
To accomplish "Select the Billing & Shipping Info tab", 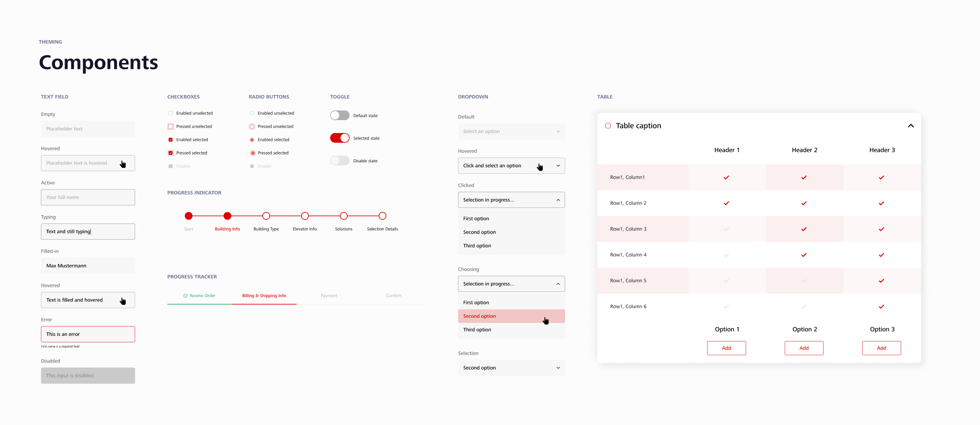I will pos(264,296).
